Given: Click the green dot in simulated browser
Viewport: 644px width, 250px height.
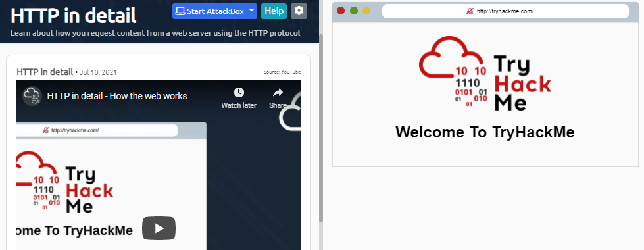Looking at the screenshot, I should tap(354, 11).
